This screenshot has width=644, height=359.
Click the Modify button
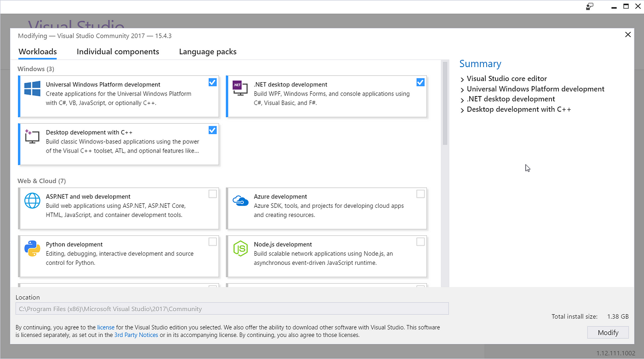608,332
